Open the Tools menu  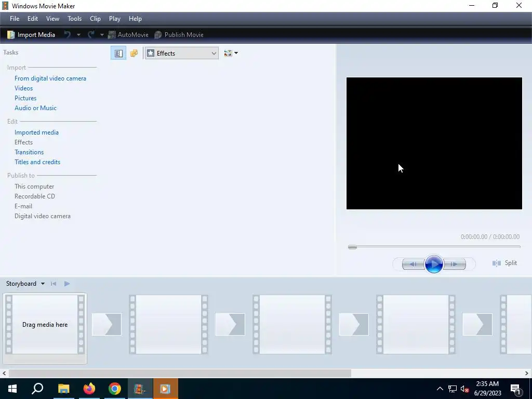(74, 19)
